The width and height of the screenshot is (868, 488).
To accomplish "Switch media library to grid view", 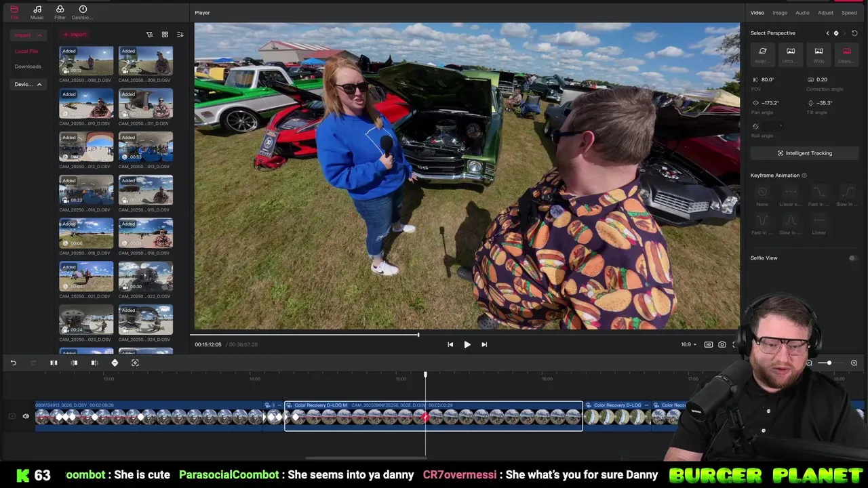I will coord(165,35).
